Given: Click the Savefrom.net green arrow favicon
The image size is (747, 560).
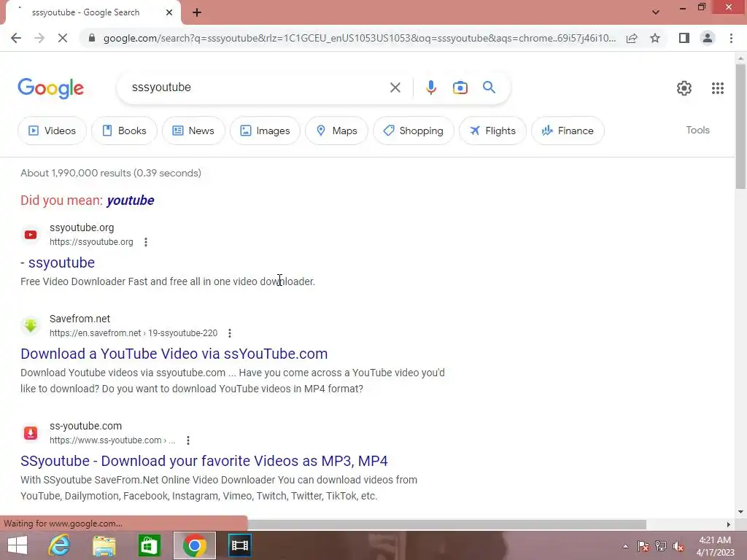Looking at the screenshot, I should (31, 326).
